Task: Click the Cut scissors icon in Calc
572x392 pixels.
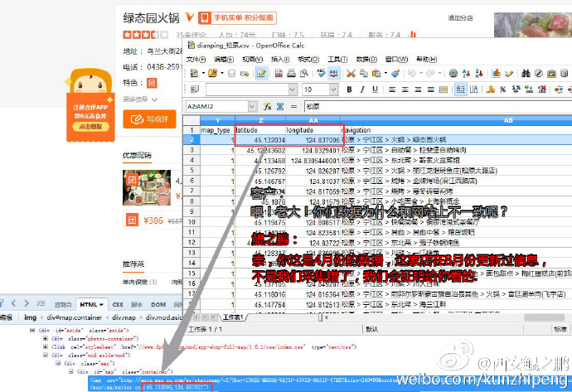Action: [x=351, y=73]
